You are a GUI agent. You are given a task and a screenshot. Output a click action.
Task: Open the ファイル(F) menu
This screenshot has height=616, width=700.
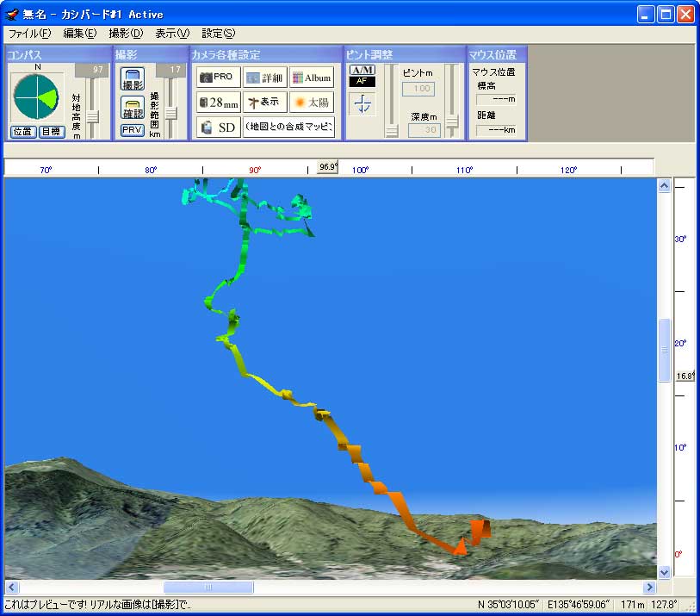click(29, 34)
